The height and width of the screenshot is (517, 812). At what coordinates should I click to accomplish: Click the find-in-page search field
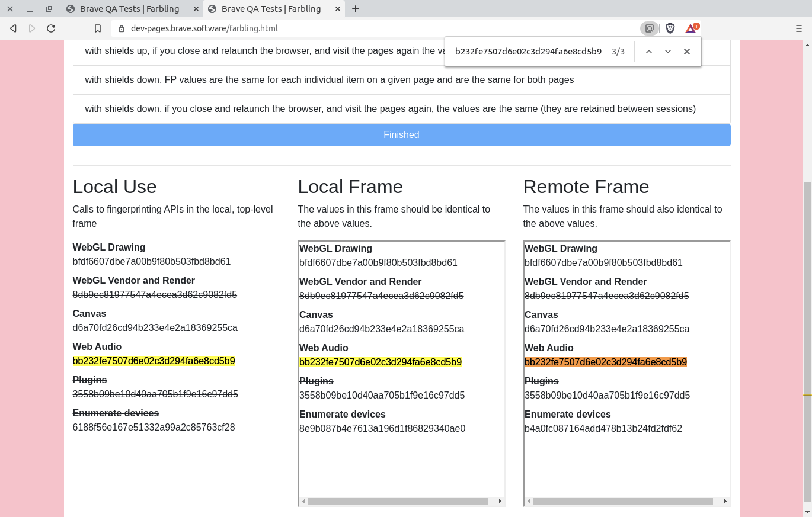(529, 52)
